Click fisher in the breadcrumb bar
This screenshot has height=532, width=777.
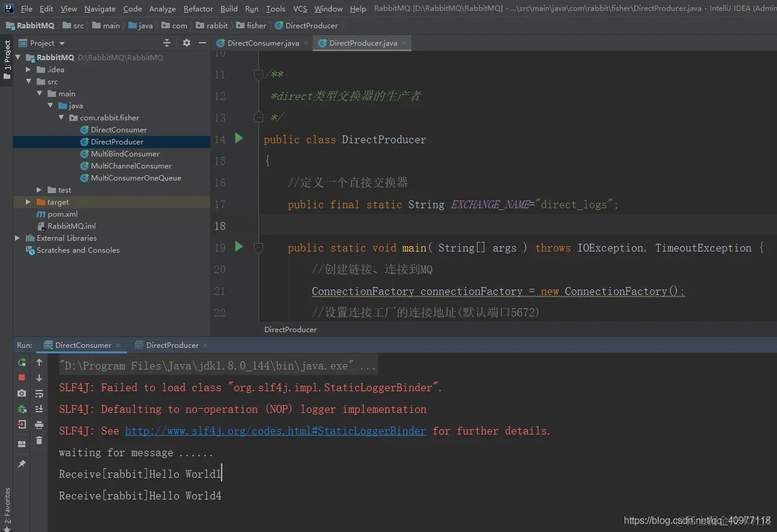(x=251, y=25)
